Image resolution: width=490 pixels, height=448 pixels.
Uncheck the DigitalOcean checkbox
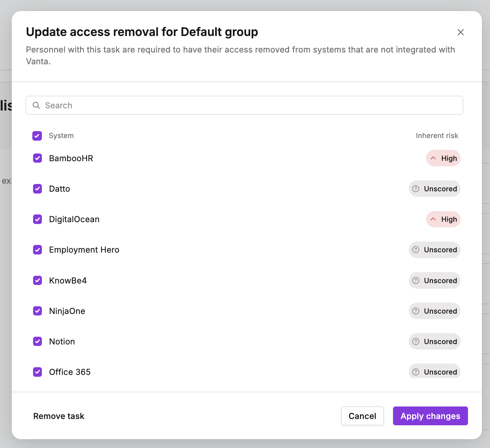pyautogui.click(x=37, y=219)
